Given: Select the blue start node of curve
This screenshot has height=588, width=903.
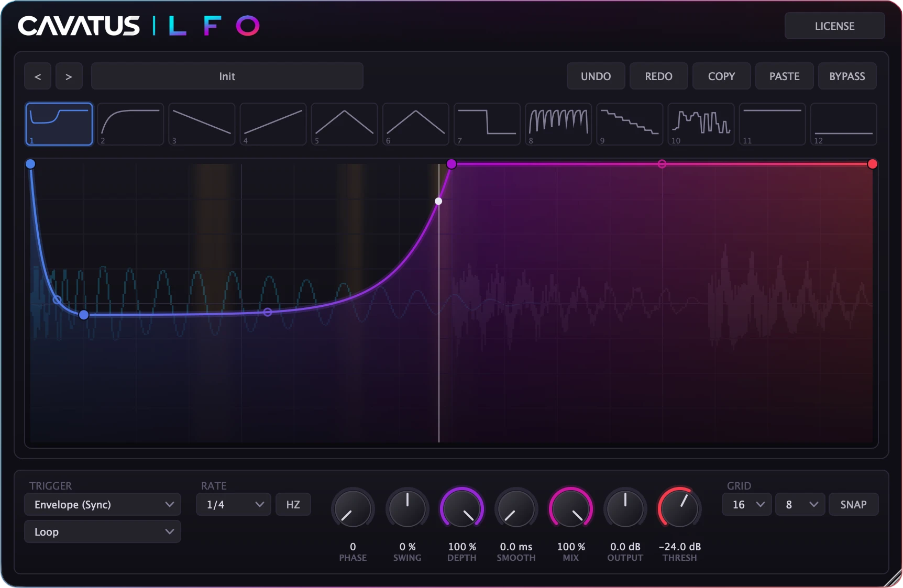Looking at the screenshot, I should click(x=30, y=164).
